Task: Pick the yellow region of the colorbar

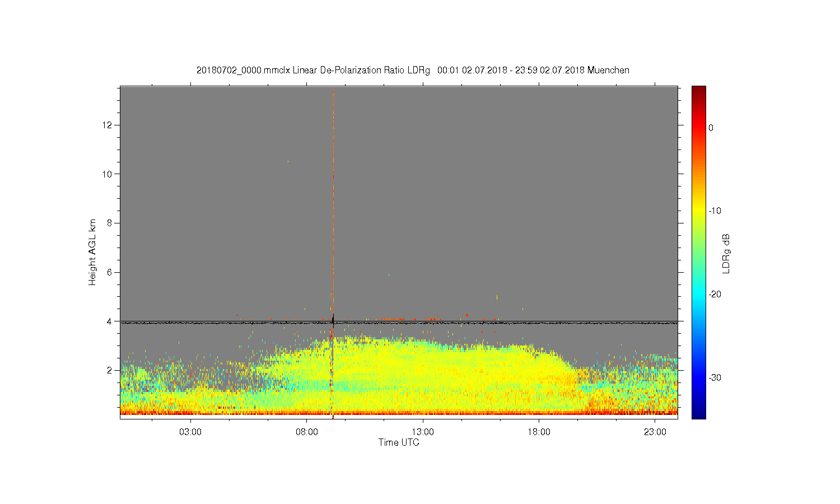Action: click(x=699, y=211)
